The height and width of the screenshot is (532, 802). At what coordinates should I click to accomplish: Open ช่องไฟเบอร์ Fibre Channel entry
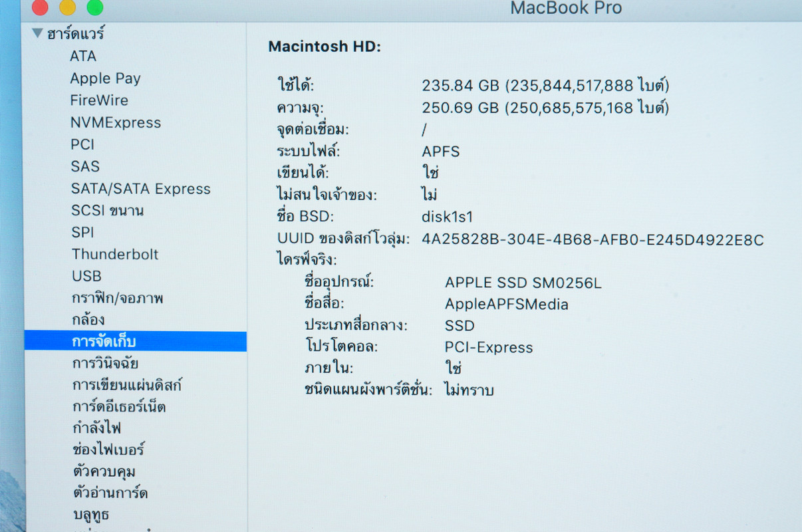pyautogui.click(x=108, y=450)
